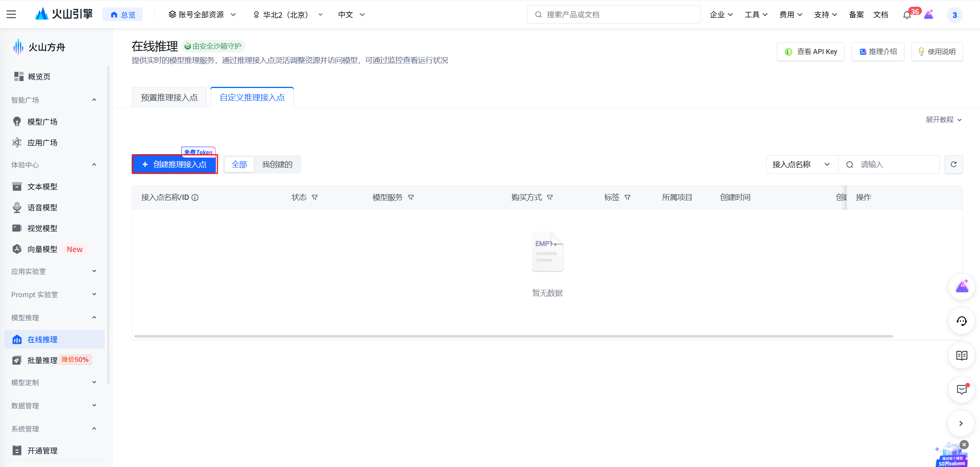Image resolution: width=980 pixels, height=467 pixels.
Task: Switch to the 我创建的 filter
Action: (277, 164)
